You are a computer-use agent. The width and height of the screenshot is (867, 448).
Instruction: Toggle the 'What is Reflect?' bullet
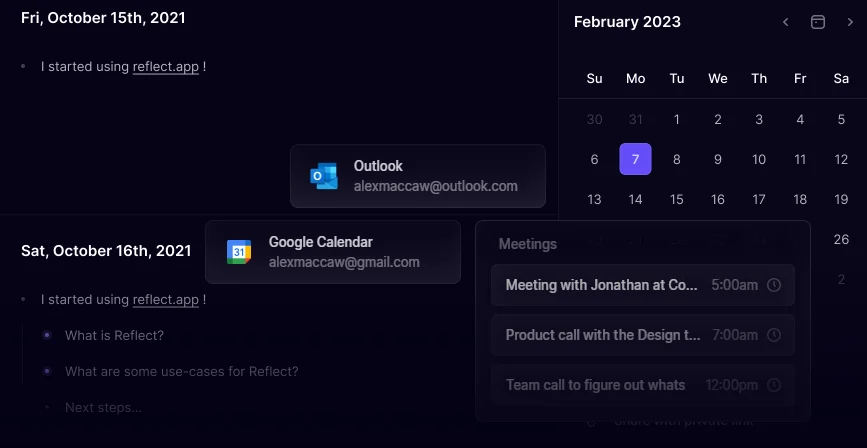pos(47,335)
